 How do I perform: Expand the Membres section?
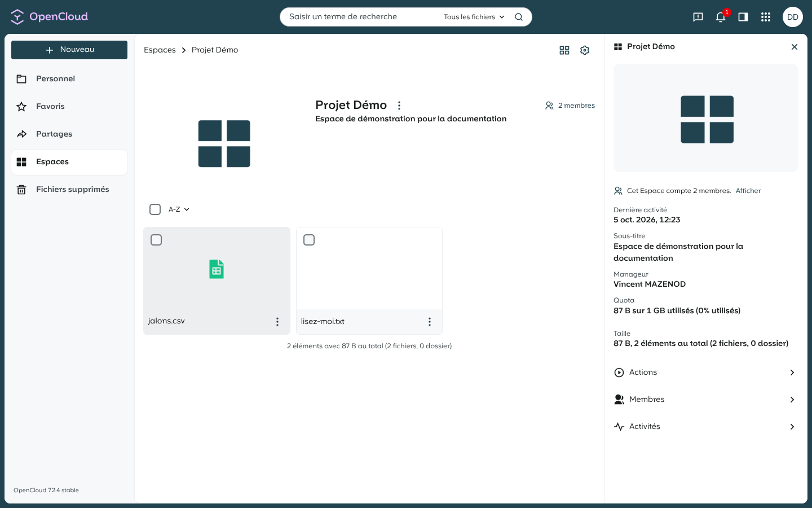pyautogui.click(x=705, y=400)
